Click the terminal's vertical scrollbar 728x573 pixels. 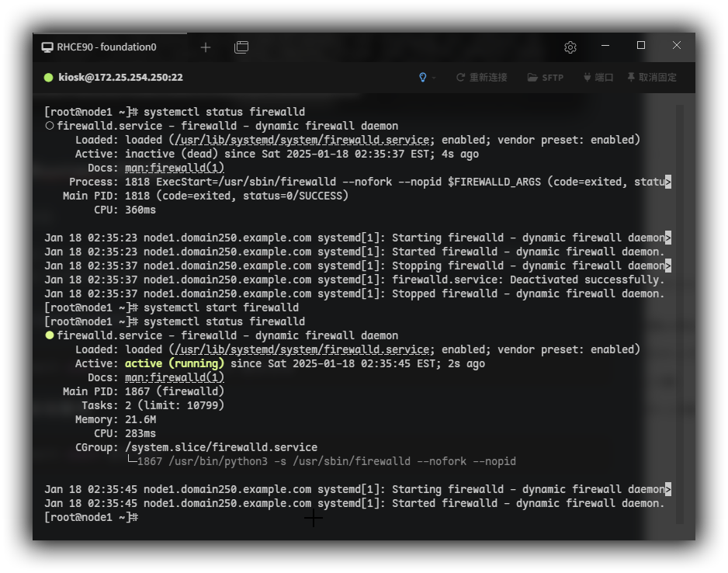[x=680, y=311]
